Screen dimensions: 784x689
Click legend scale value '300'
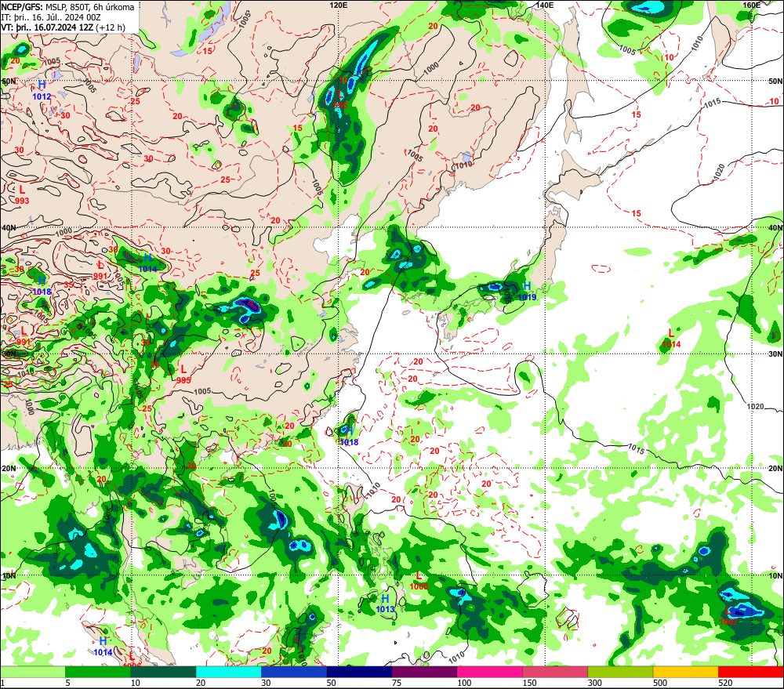click(x=594, y=683)
